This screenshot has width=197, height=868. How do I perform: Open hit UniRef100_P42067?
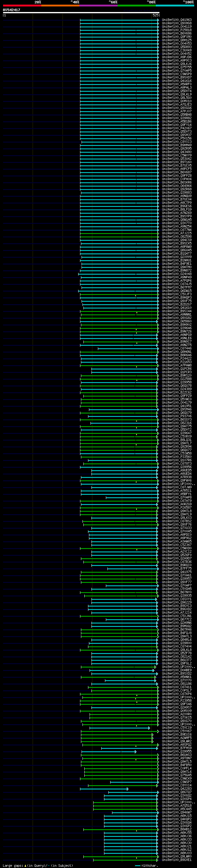177,128
